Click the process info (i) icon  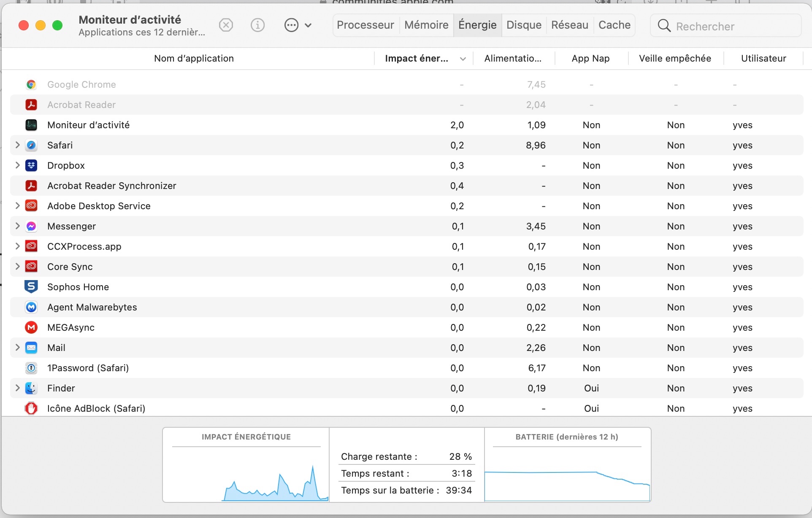tap(257, 25)
